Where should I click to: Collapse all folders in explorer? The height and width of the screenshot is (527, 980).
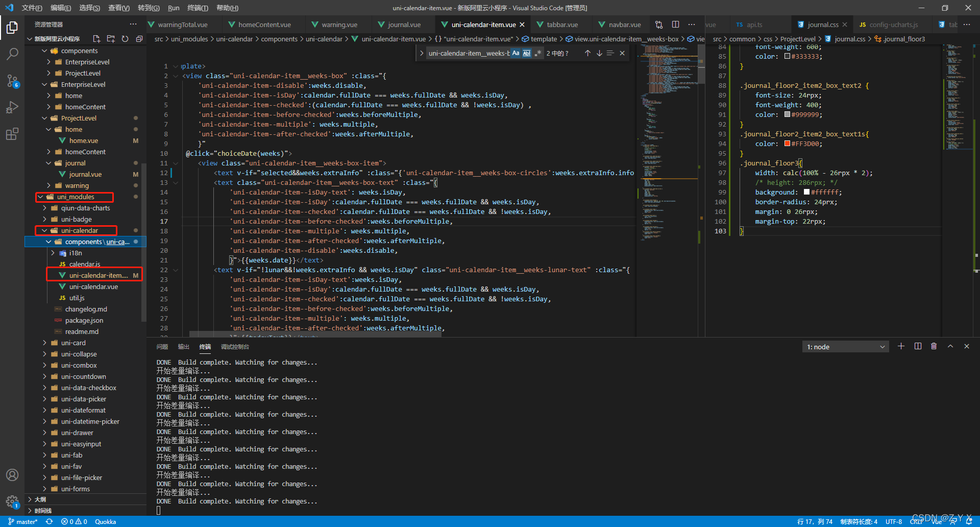point(139,39)
